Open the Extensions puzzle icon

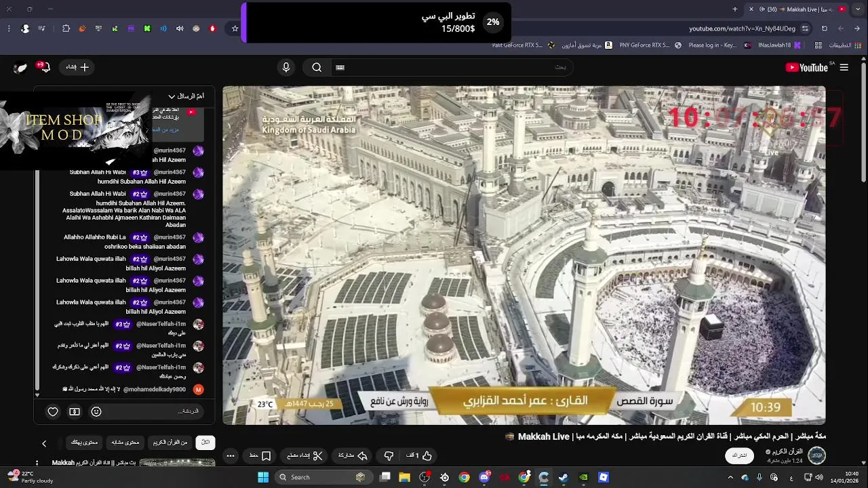click(x=66, y=28)
